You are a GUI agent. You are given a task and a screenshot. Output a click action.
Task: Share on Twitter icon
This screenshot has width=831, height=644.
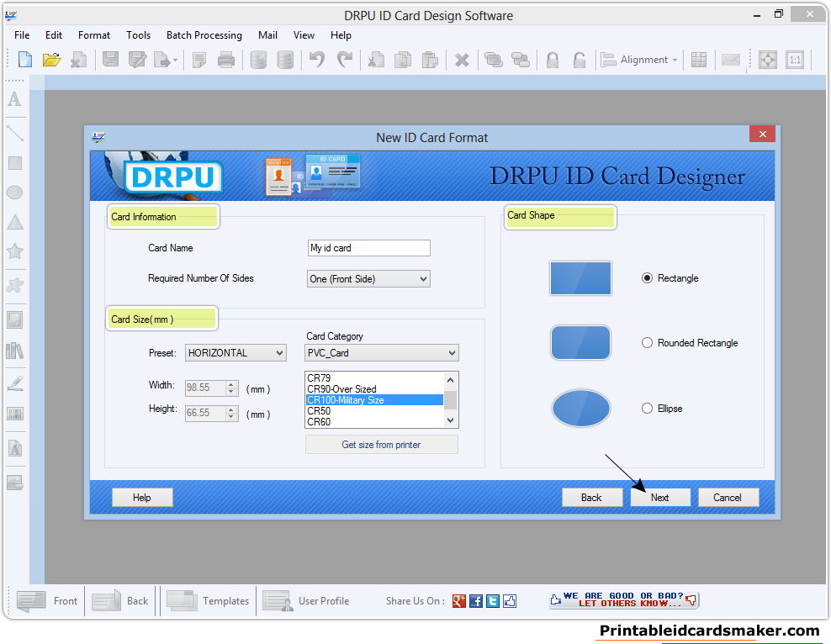(493, 601)
